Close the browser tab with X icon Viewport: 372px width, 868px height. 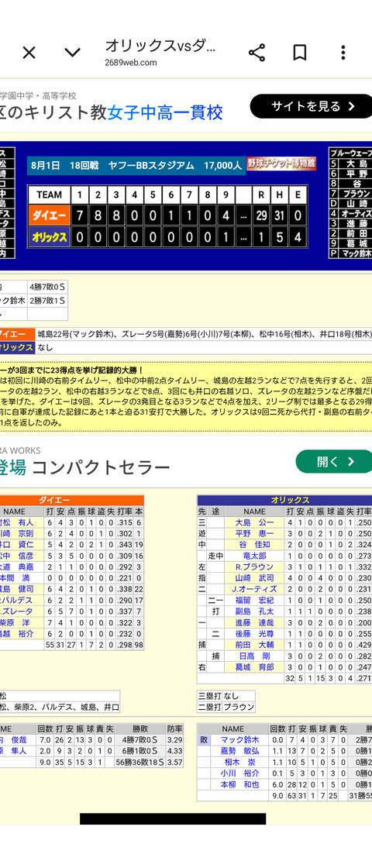(29, 53)
